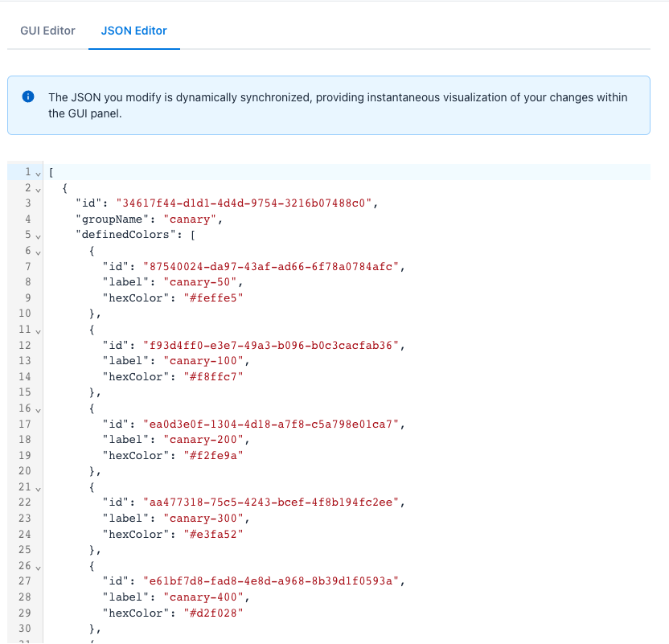The image size is (669, 644).
Task: Click the hexColor value "#f2fe9a"
Action: [213, 456]
